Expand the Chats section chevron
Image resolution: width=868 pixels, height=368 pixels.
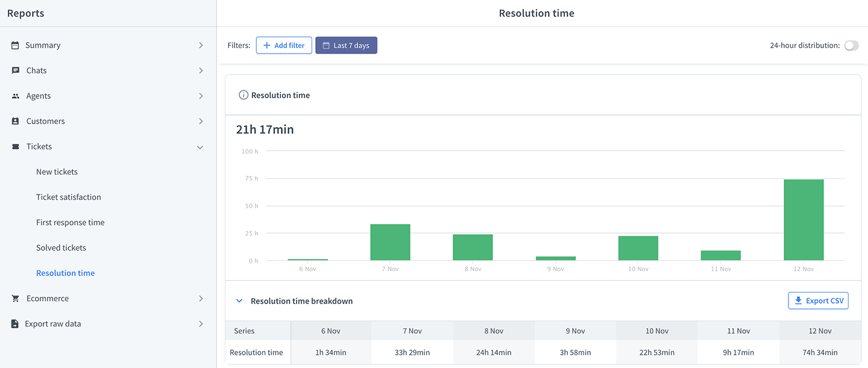[201, 70]
